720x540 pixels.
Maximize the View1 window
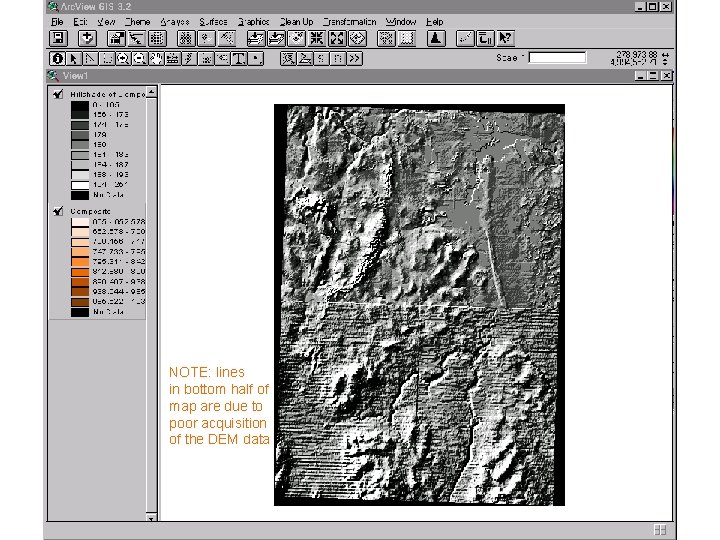[652, 76]
